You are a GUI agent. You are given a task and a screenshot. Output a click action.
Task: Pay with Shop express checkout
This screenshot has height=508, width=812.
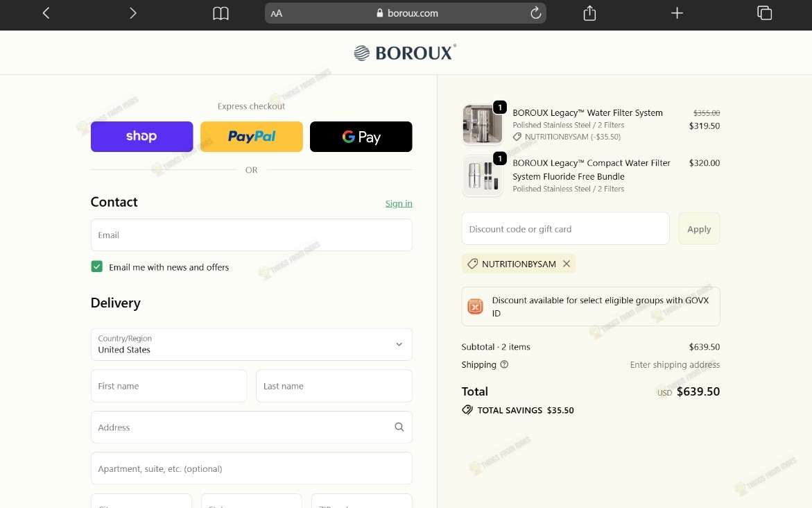(142, 136)
